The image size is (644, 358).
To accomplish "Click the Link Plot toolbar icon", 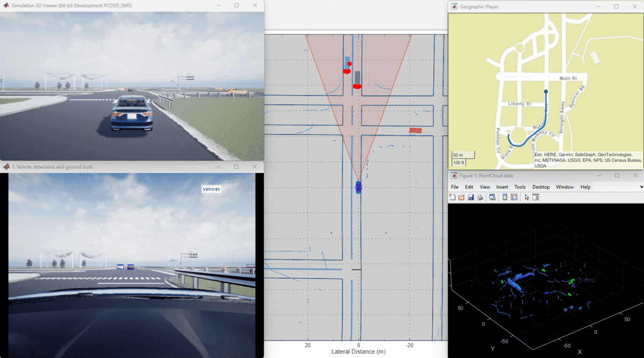I will (x=492, y=197).
